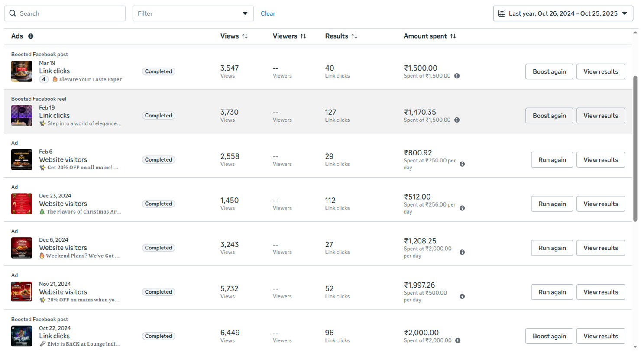Click the Clear filters link
The height and width of the screenshot is (356, 644).
tap(268, 13)
